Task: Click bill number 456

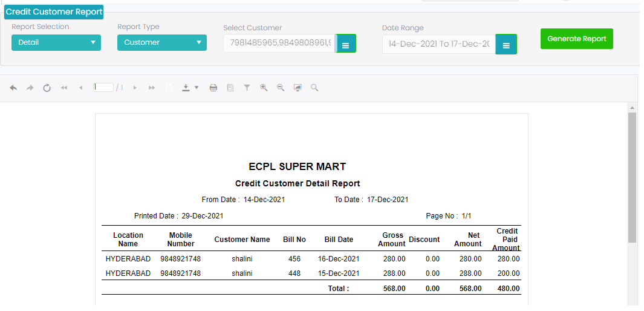Action: [294, 259]
